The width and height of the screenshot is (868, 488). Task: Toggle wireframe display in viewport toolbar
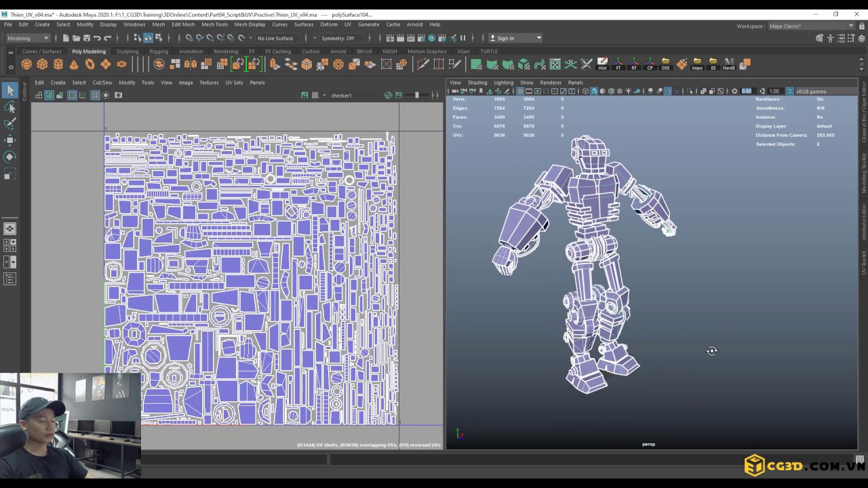tap(586, 91)
